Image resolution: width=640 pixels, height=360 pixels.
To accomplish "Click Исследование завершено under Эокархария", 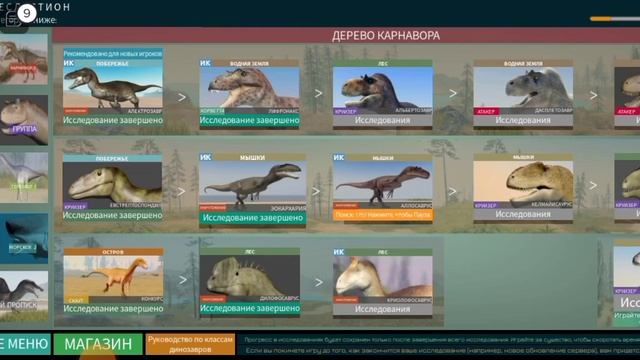I will pyautogui.click(x=252, y=218).
